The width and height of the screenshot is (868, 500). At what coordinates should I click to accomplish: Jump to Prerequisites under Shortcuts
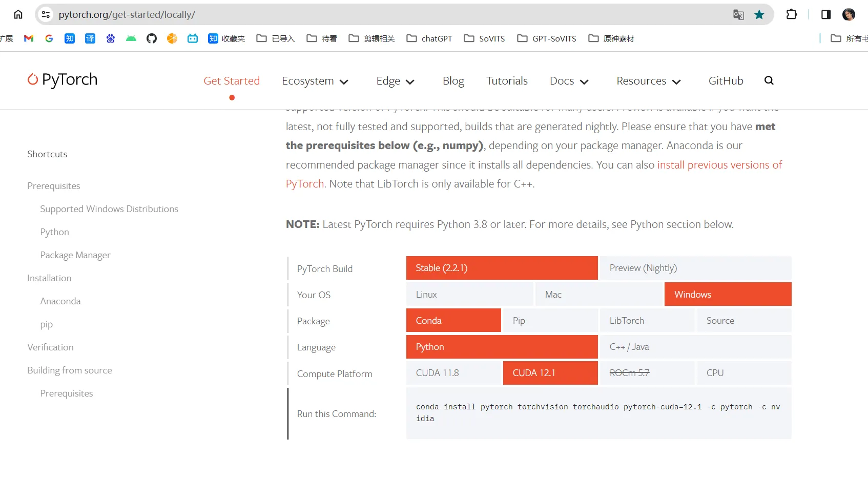point(54,186)
